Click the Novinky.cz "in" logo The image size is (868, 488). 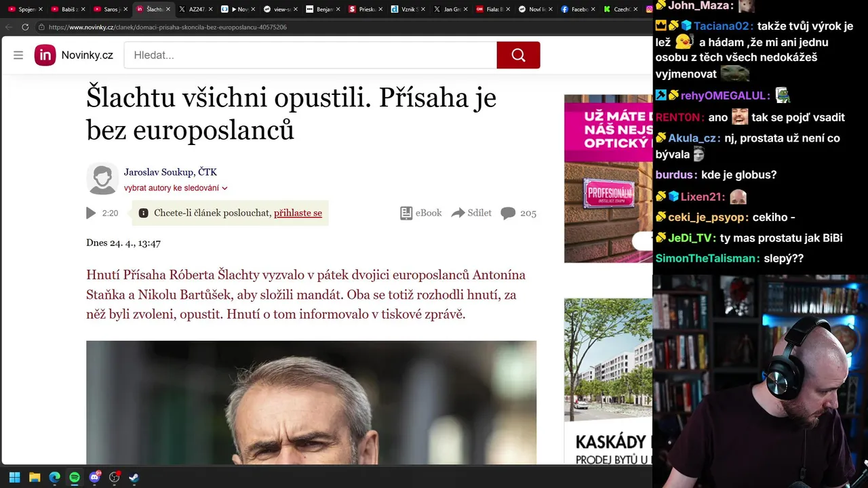click(x=45, y=55)
